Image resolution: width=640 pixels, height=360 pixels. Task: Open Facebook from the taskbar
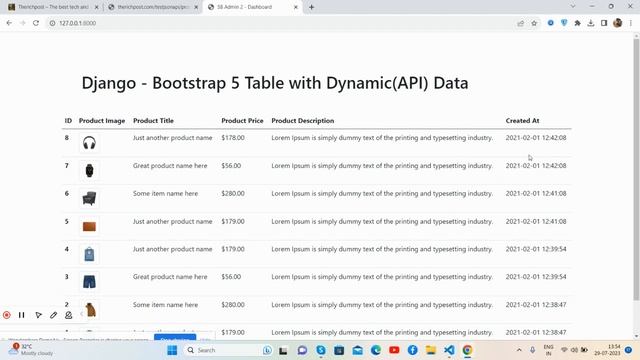pyautogui.click(x=413, y=350)
